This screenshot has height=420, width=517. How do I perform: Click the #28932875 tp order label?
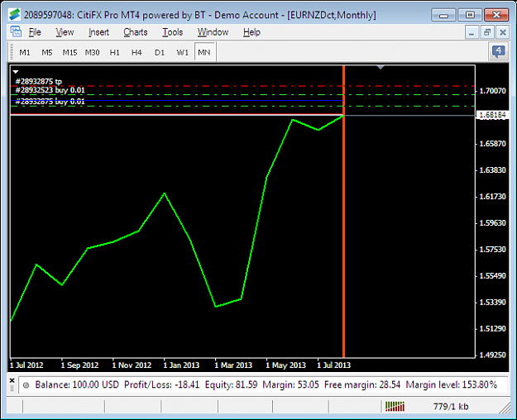click(x=39, y=81)
